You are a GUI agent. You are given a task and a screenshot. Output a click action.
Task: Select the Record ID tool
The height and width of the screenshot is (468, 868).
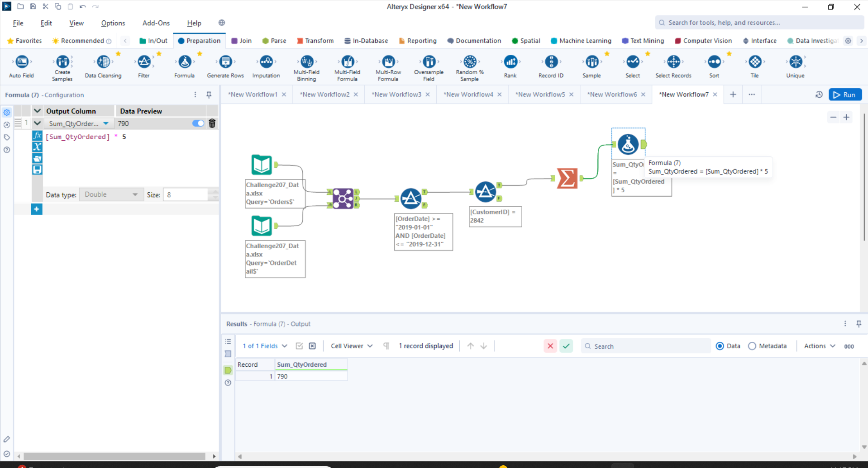[551, 66]
